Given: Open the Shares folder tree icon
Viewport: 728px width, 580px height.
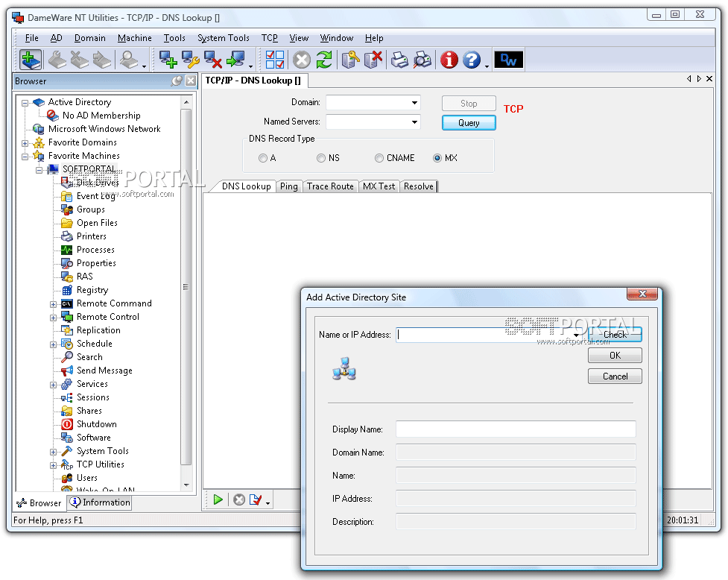Looking at the screenshot, I should click(67, 411).
